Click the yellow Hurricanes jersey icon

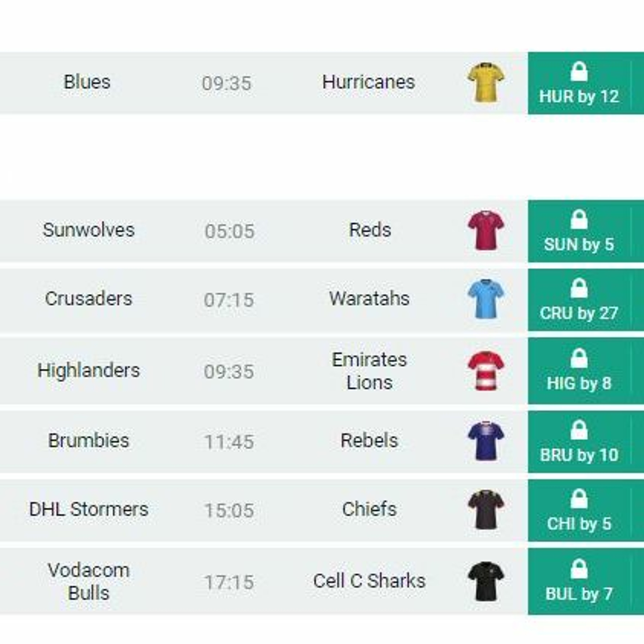(x=486, y=82)
